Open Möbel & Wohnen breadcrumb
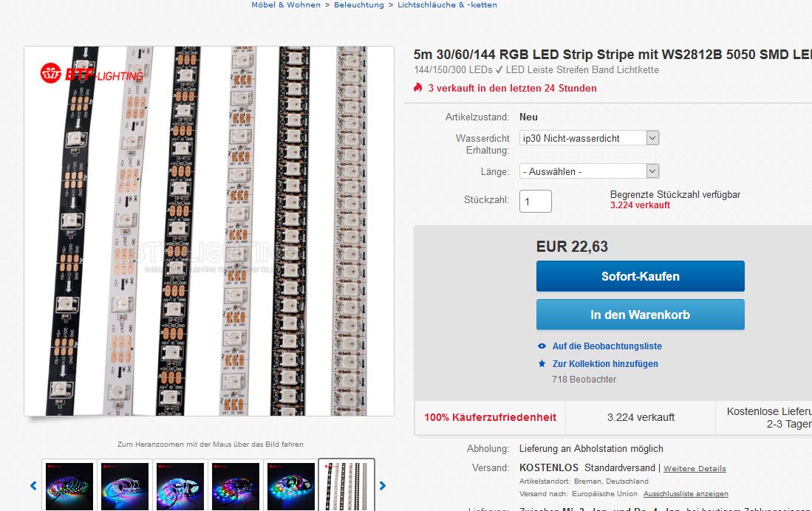812x511 pixels. coord(286,4)
